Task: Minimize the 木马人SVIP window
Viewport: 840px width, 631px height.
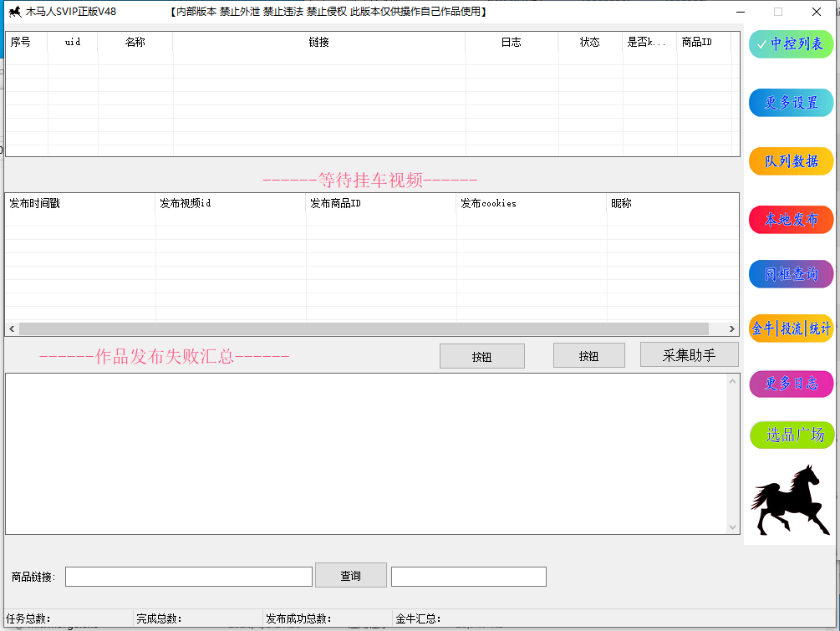Action: (x=741, y=12)
